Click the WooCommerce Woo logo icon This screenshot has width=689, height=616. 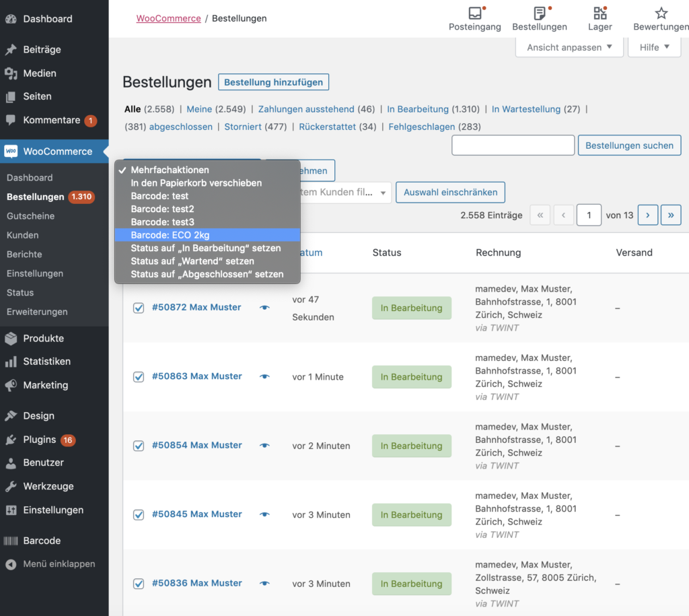11,151
